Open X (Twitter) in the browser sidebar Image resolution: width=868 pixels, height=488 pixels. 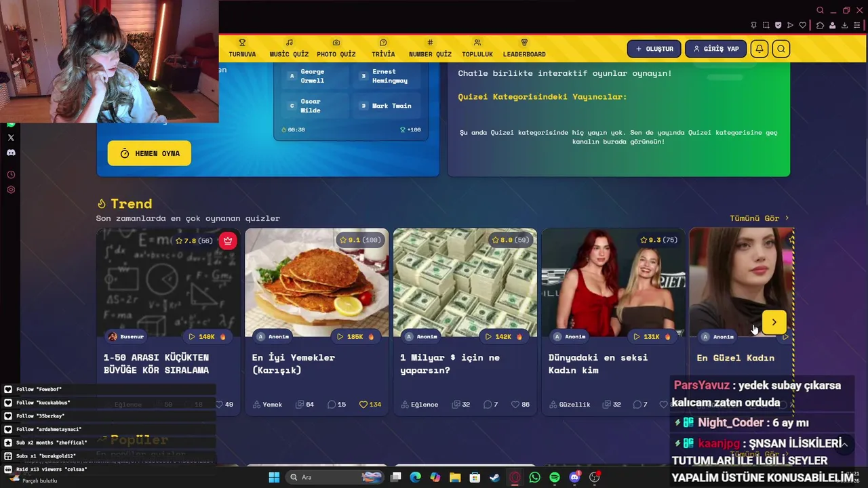tap(11, 138)
